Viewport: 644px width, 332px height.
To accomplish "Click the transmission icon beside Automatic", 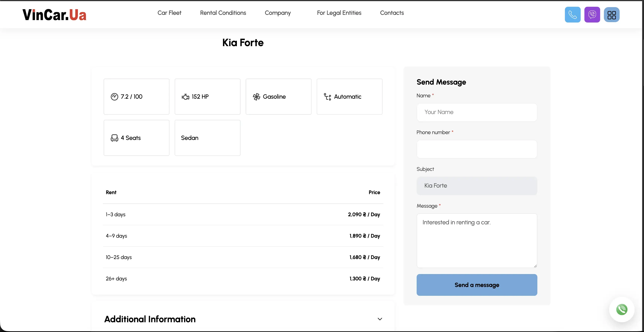I will 327,97.
